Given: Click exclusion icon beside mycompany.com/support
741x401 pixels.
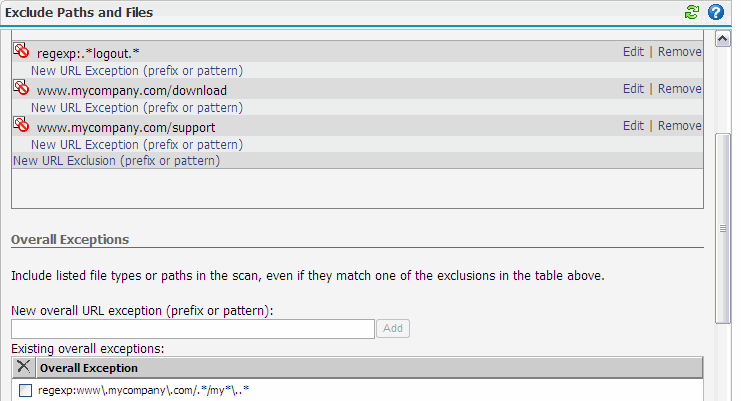Looking at the screenshot, I should [21, 125].
